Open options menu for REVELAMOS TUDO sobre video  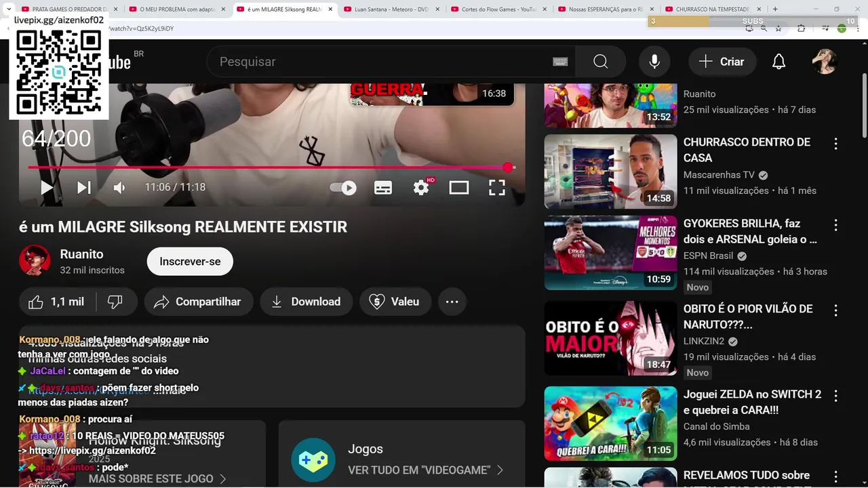point(835,477)
